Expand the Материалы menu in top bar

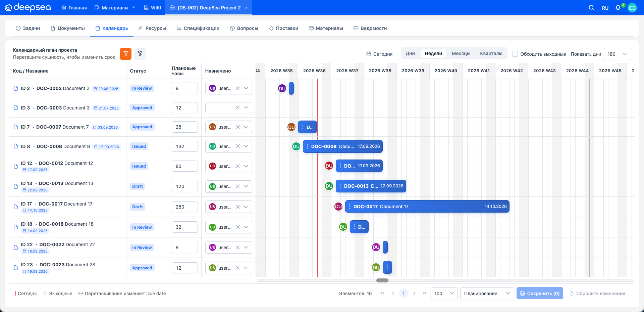pos(115,8)
